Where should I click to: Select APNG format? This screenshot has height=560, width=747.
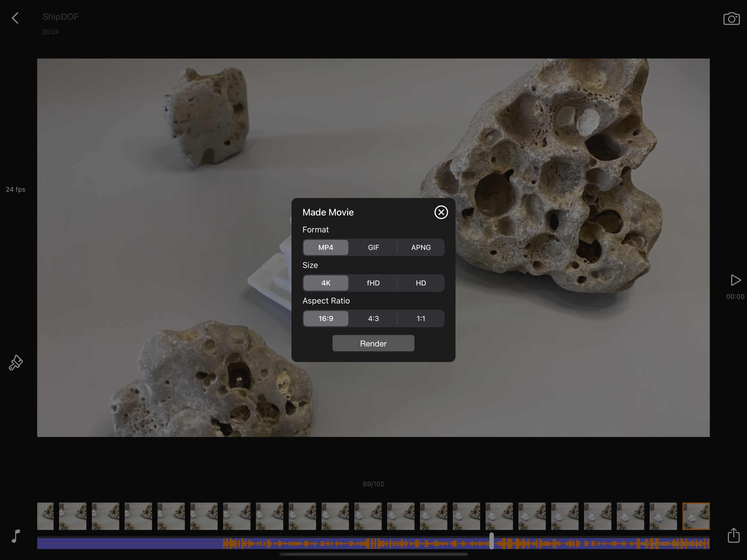click(421, 247)
